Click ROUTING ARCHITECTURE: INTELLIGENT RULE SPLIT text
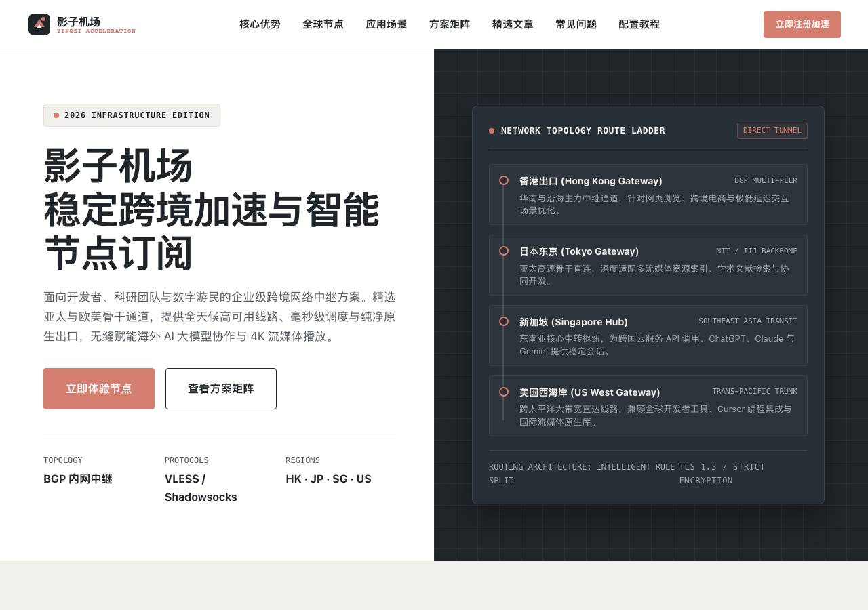Viewport: 868px width, 610px height. tap(582, 474)
